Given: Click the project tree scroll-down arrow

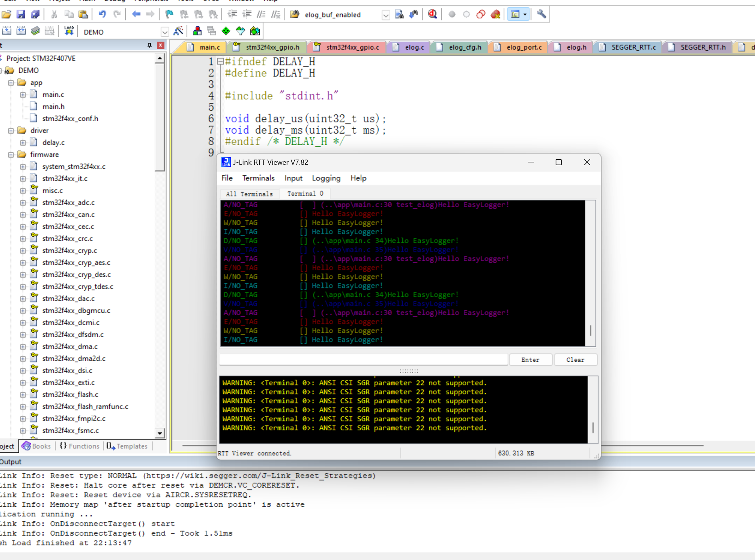Looking at the screenshot, I should coord(160,433).
